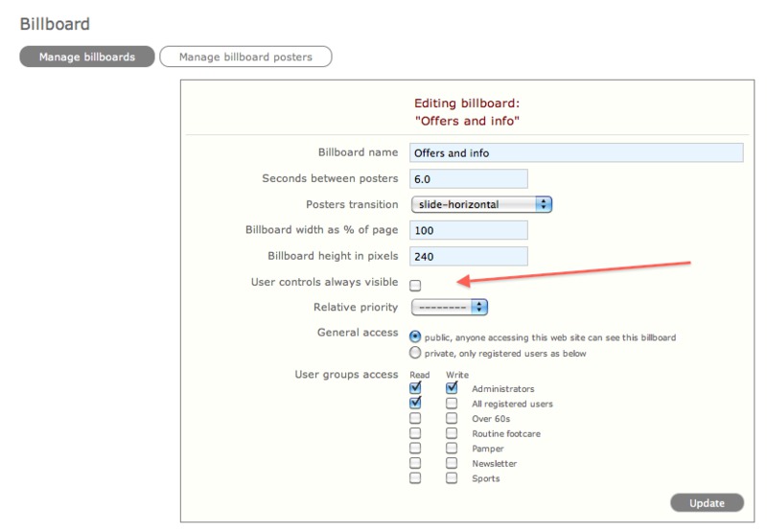The height and width of the screenshot is (532, 767).
Task: Uncheck Write access for Administrators
Action: tap(452, 388)
